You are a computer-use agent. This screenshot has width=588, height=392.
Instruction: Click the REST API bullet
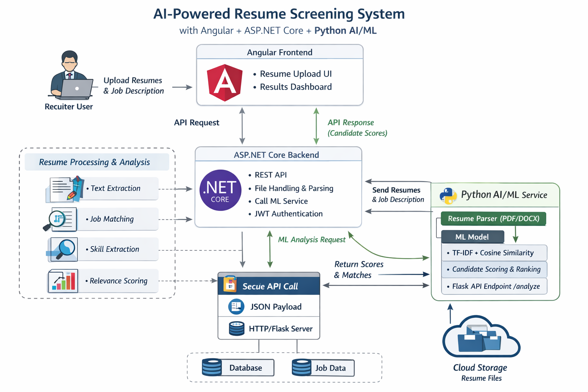tap(268, 175)
